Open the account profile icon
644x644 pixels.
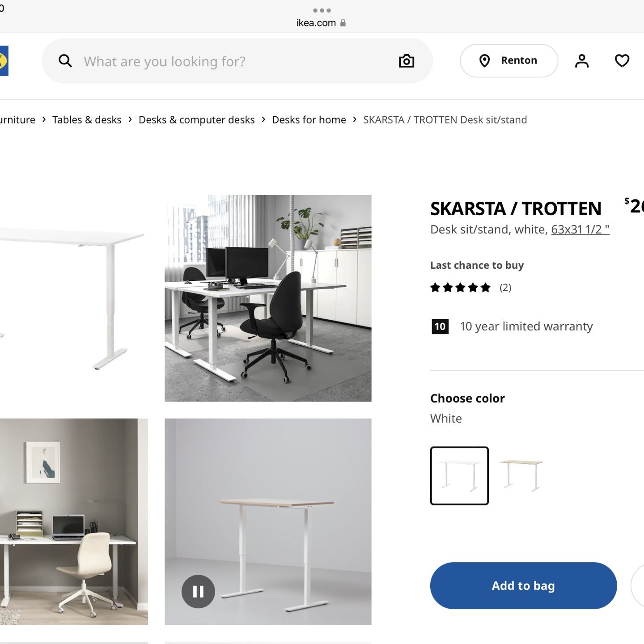[x=581, y=61]
